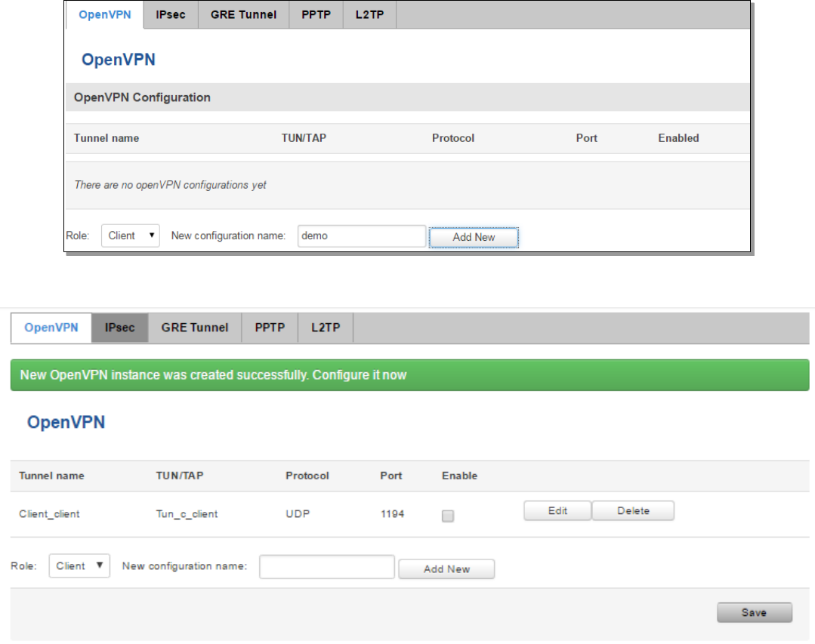Save the OpenVPN settings
Image resolution: width=815 pixels, height=644 pixels.
pyautogui.click(x=754, y=612)
